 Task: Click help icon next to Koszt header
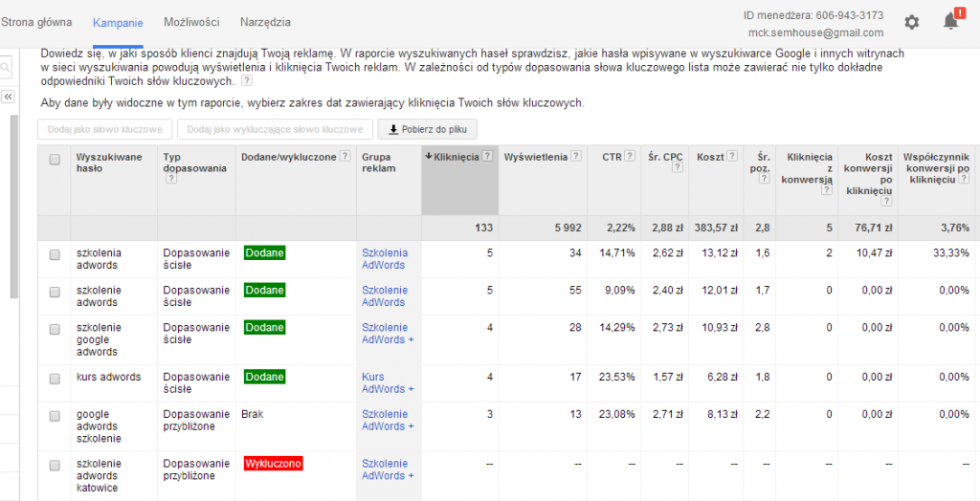point(733,157)
